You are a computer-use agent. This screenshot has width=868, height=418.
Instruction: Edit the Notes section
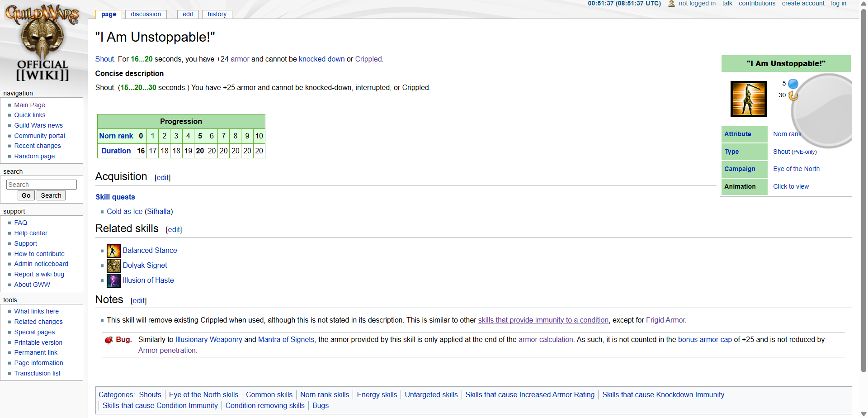(139, 301)
